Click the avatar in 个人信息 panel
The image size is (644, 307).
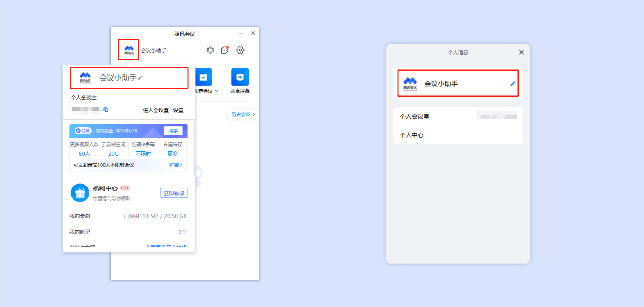click(410, 84)
